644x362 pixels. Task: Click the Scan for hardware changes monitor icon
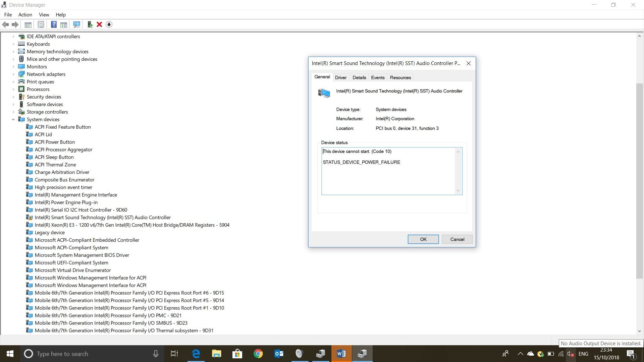[77, 24]
